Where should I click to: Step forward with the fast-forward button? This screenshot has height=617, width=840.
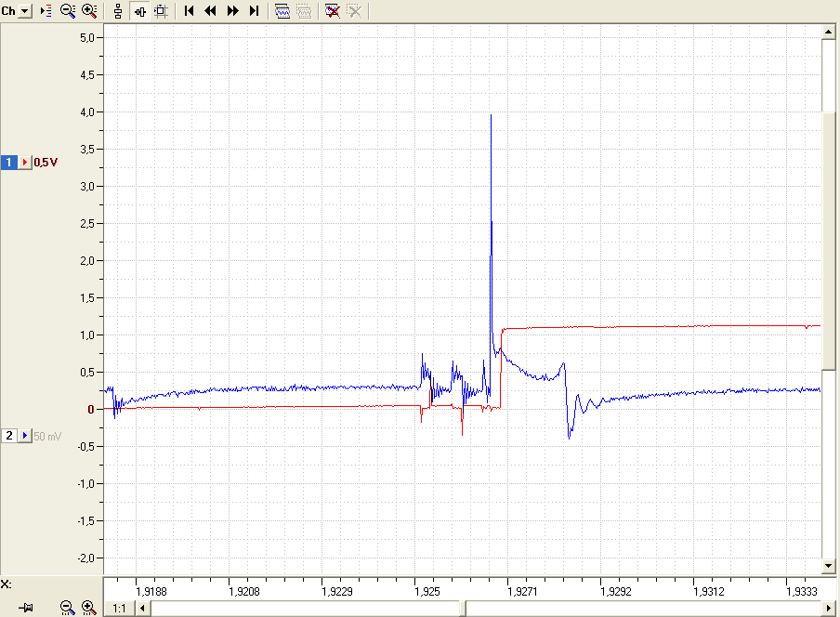232,11
